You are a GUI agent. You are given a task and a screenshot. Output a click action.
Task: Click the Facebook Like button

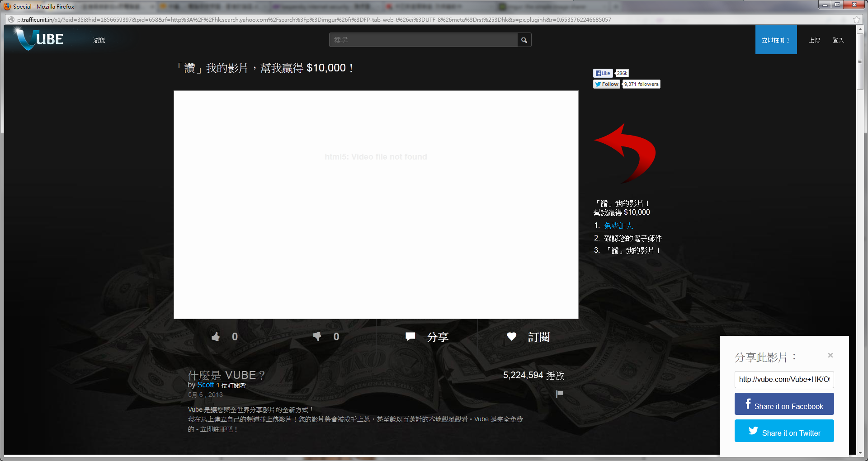click(x=603, y=73)
